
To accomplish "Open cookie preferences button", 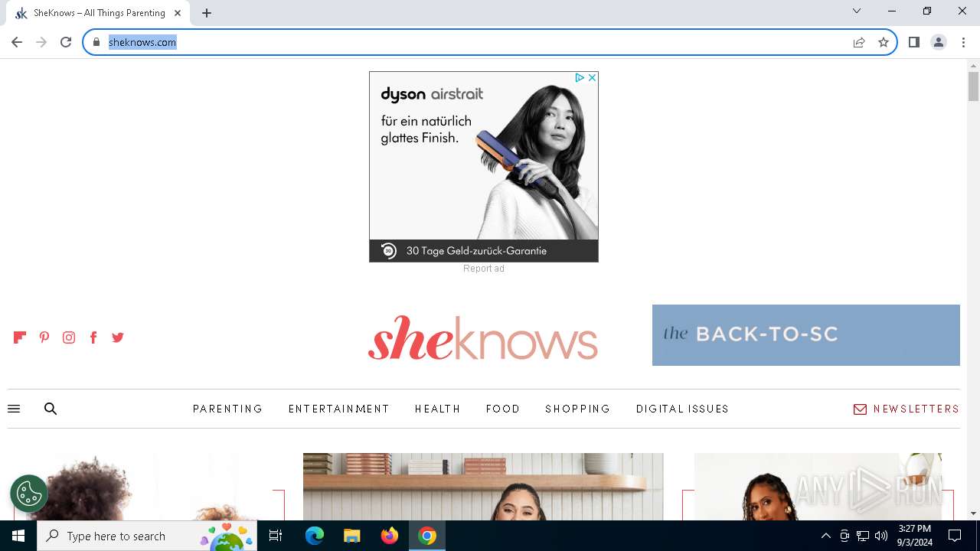I will click(29, 494).
